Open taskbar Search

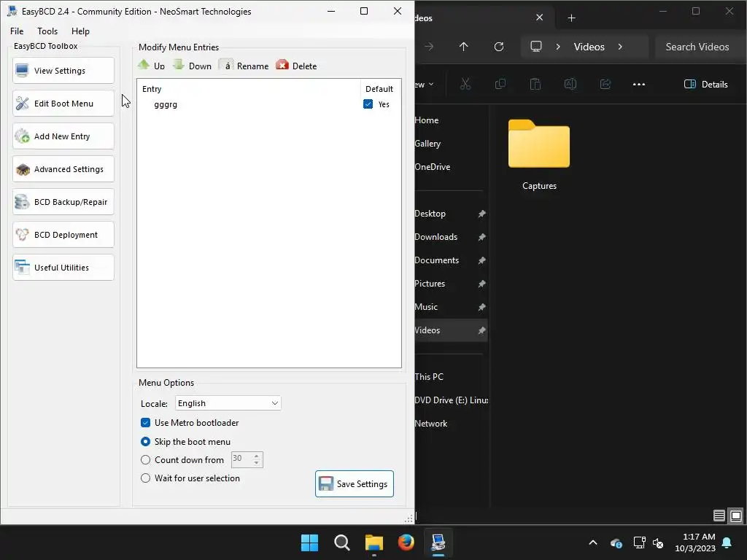(x=341, y=542)
